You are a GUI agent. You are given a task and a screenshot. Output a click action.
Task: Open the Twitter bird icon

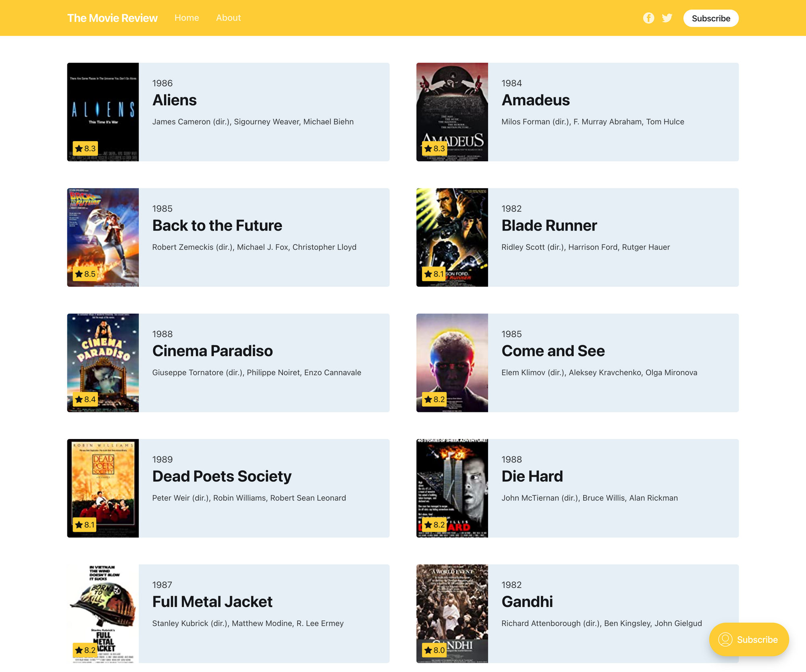tap(667, 18)
